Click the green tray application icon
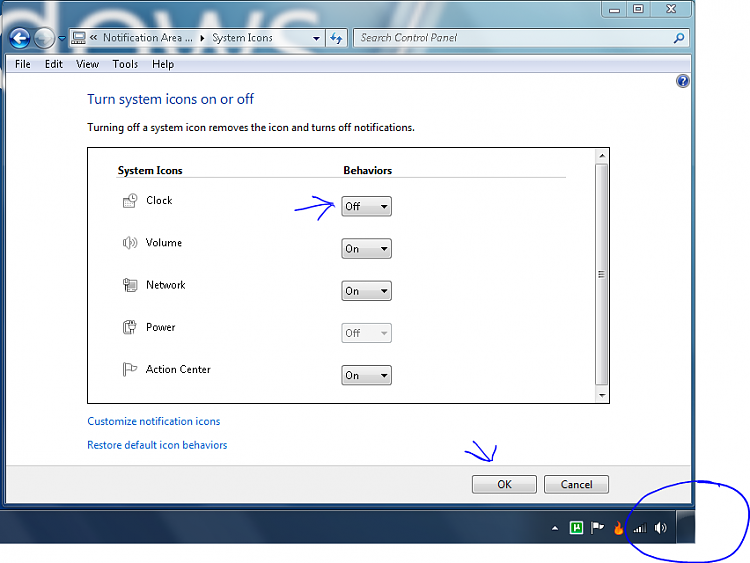Screen dimensions: 750x563 click(x=576, y=528)
